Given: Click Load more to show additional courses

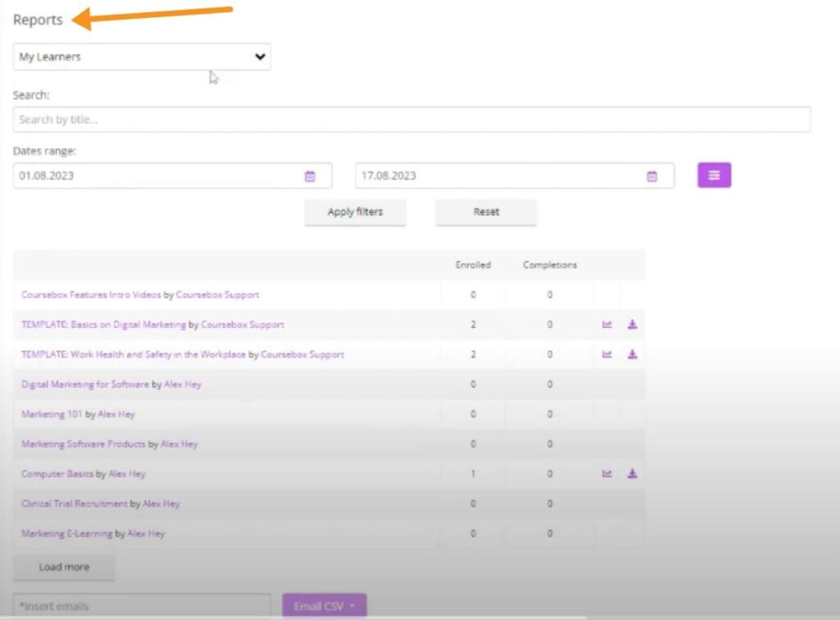Looking at the screenshot, I should [63, 567].
